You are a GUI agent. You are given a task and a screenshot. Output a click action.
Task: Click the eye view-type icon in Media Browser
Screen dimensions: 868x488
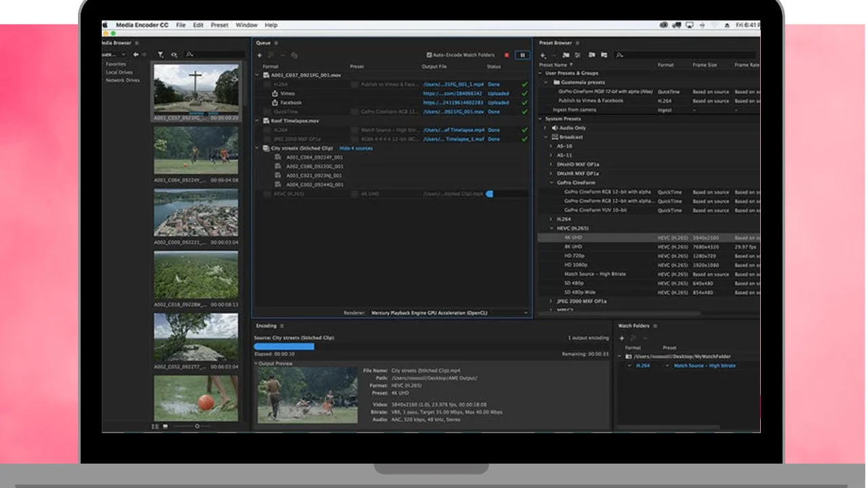174,54
